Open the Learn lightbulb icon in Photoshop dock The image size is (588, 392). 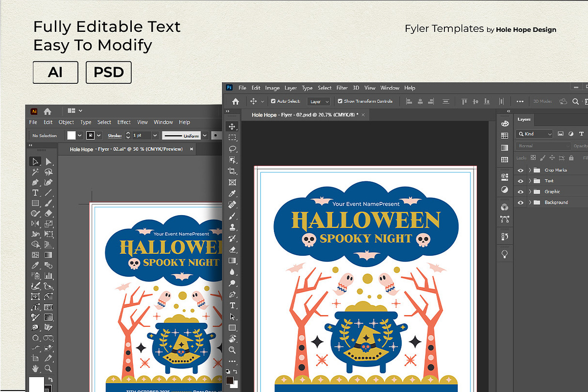tap(505, 254)
